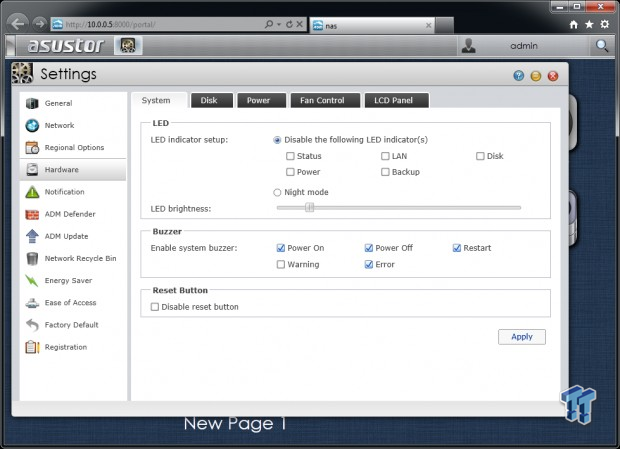This screenshot has height=449, width=620.
Task: Open General settings via its sidebar icon
Action: tap(32, 103)
